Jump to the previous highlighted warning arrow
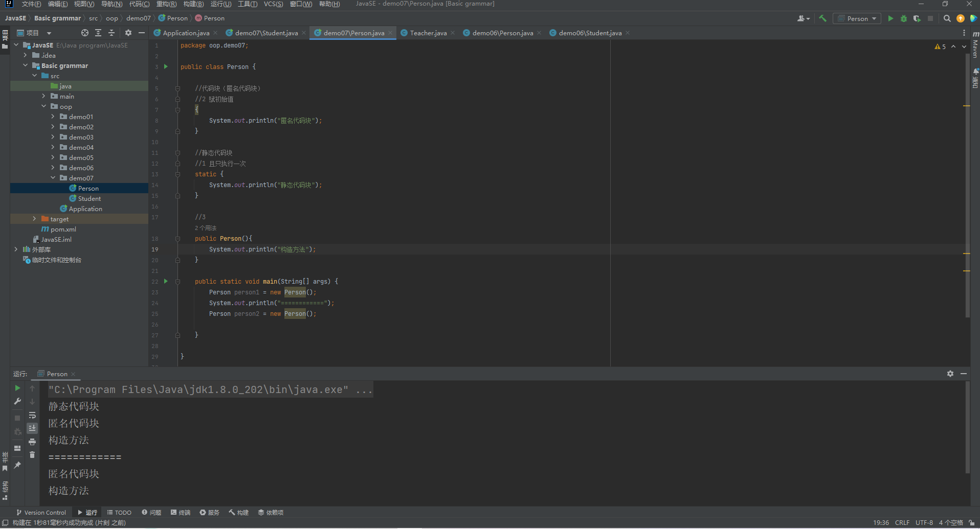The image size is (980, 529). pyautogui.click(x=953, y=47)
